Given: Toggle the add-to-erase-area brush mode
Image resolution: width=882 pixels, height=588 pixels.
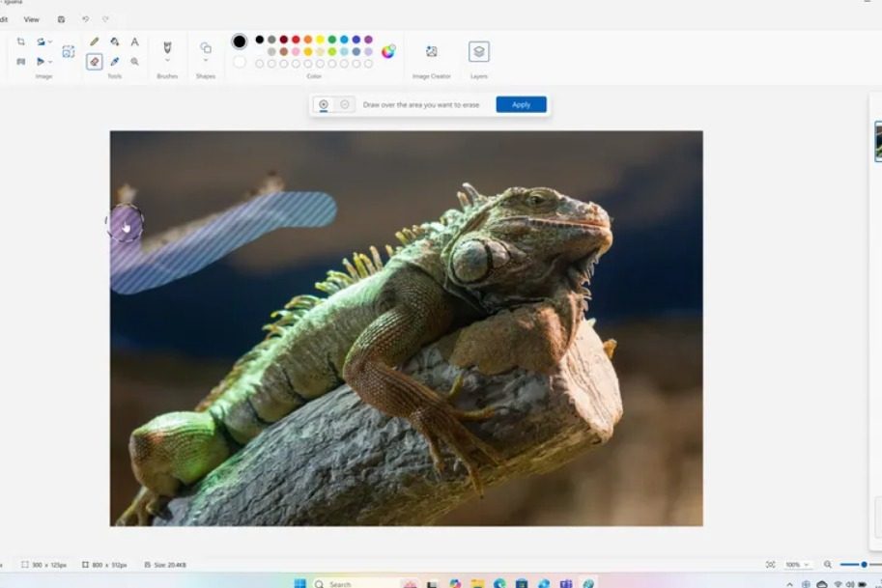Looking at the screenshot, I should tap(324, 104).
